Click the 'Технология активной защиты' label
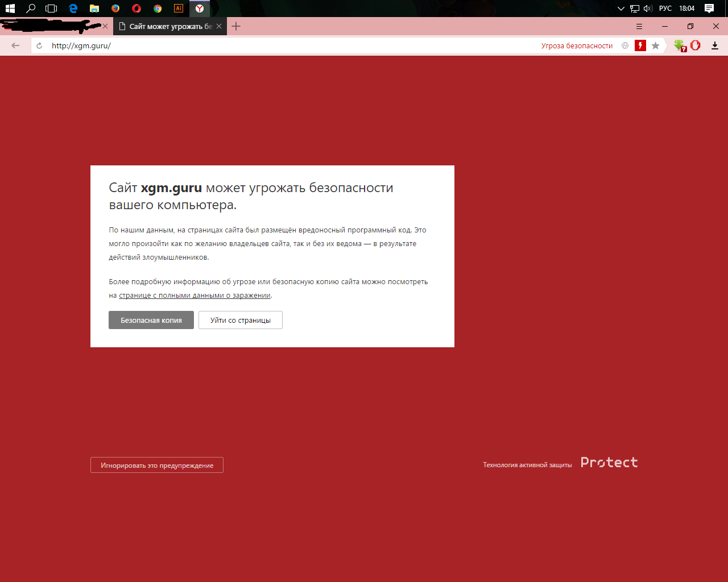The width and height of the screenshot is (728, 582). click(x=527, y=465)
